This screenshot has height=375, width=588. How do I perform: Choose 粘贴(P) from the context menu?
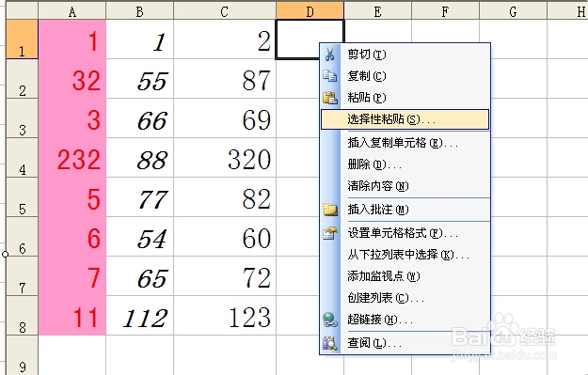point(405,98)
